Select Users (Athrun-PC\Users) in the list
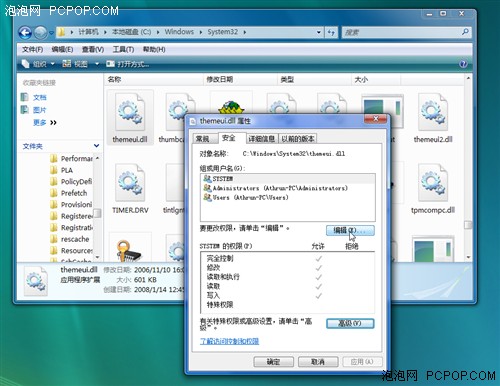 [x=288, y=197]
